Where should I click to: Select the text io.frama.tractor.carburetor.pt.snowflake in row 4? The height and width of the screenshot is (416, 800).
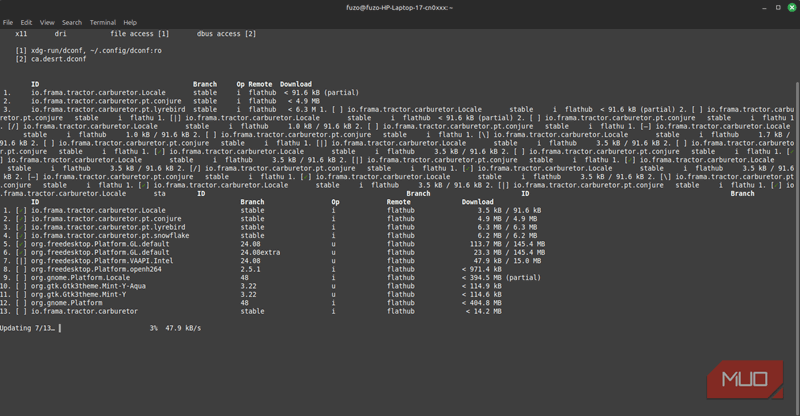110,236
